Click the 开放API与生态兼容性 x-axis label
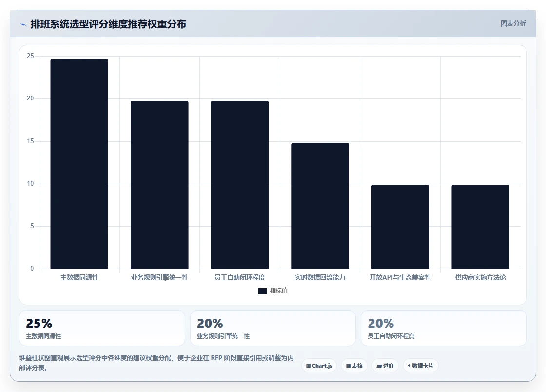 400,277
